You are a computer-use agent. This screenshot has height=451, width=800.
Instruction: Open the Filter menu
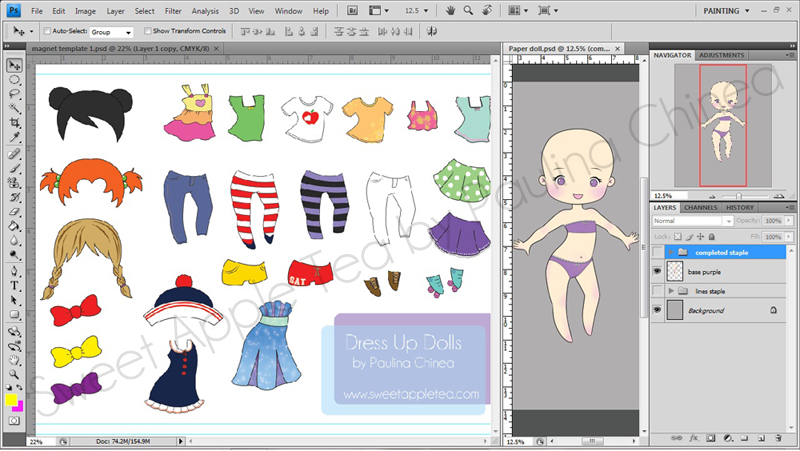click(x=173, y=11)
